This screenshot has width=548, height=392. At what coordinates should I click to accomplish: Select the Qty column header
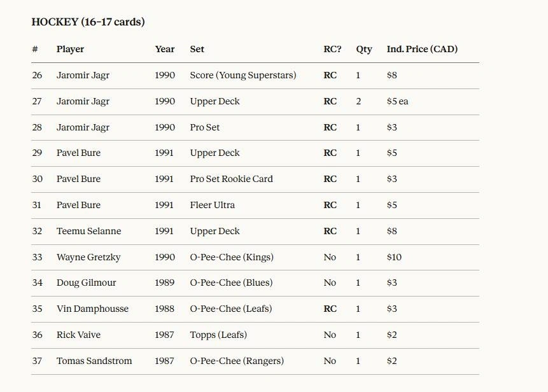pyautogui.click(x=363, y=49)
